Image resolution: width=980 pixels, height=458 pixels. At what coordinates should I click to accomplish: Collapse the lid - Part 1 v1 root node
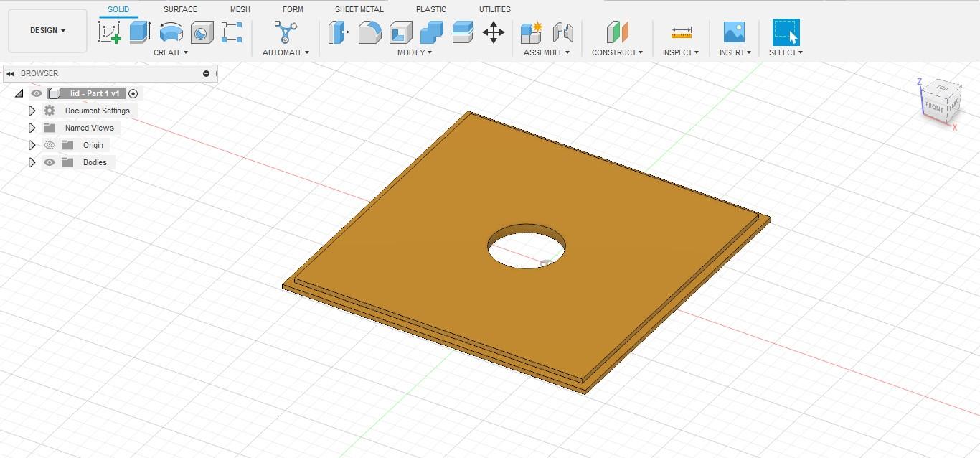(19, 93)
